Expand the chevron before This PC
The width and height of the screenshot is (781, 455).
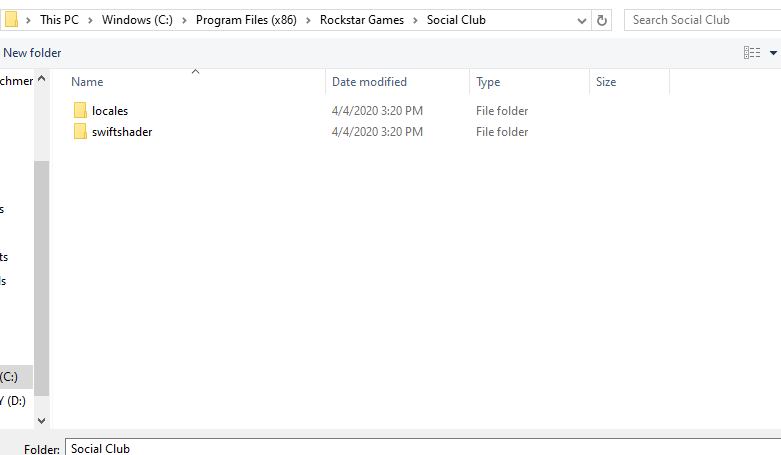point(28,20)
